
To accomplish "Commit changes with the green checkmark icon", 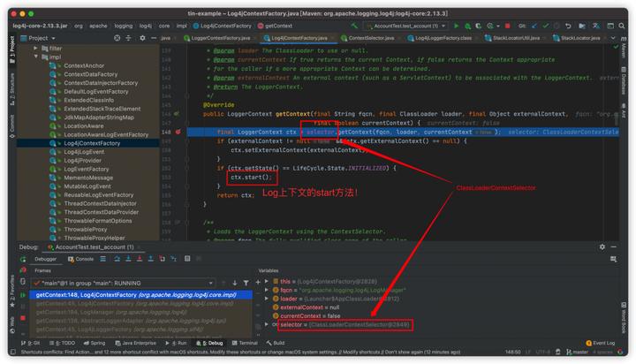I will (546, 26).
